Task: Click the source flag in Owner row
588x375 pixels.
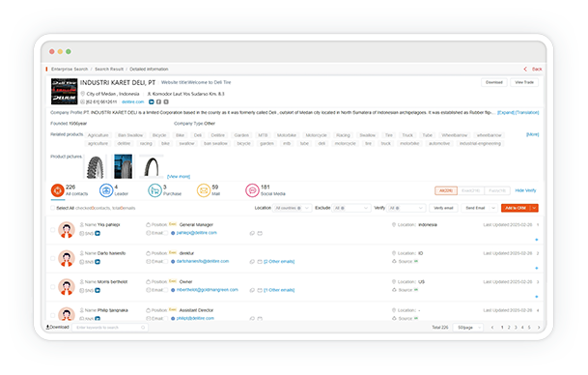Action: point(416,290)
